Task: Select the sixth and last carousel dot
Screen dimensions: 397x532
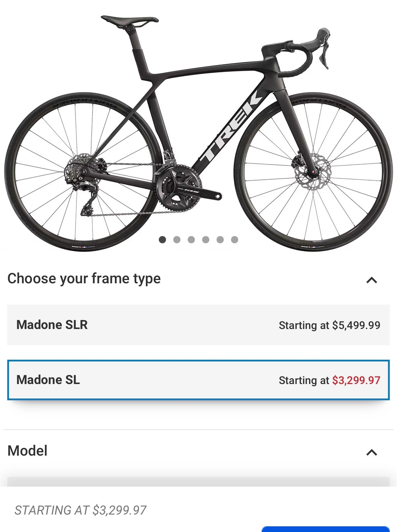Action: click(235, 240)
